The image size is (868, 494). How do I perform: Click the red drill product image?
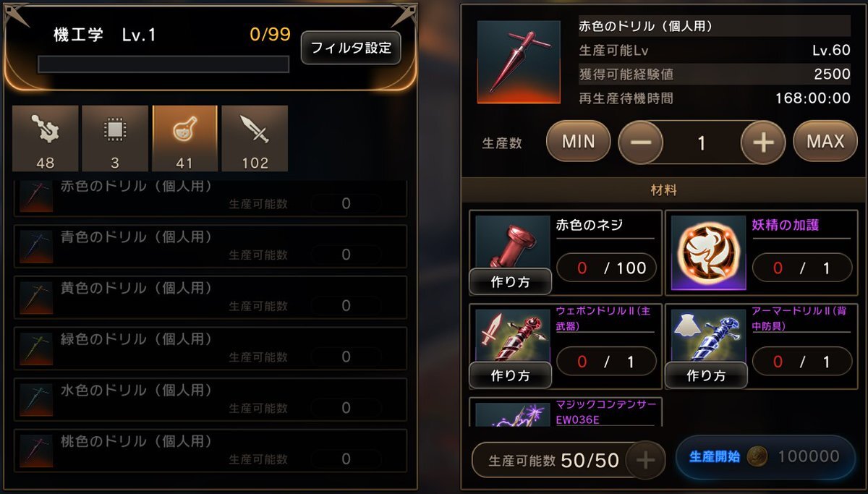click(519, 61)
